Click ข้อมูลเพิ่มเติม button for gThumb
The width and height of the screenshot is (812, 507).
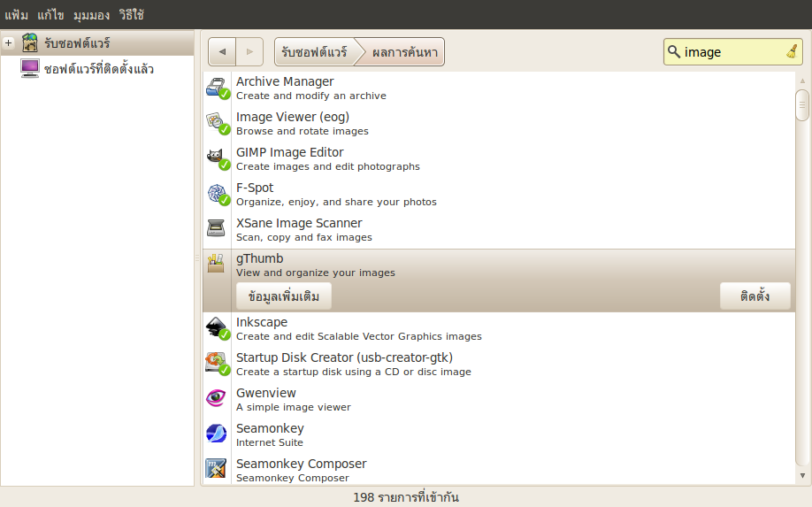pos(284,296)
